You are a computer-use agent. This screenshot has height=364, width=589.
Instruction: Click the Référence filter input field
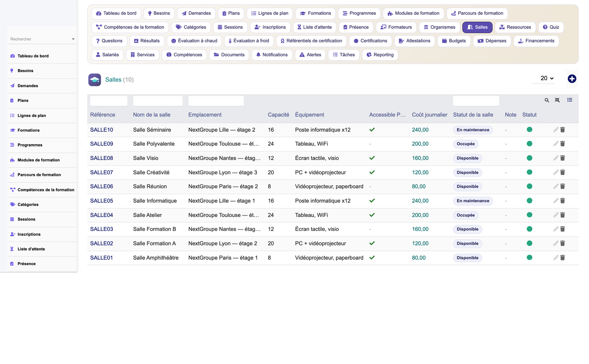coord(109,101)
